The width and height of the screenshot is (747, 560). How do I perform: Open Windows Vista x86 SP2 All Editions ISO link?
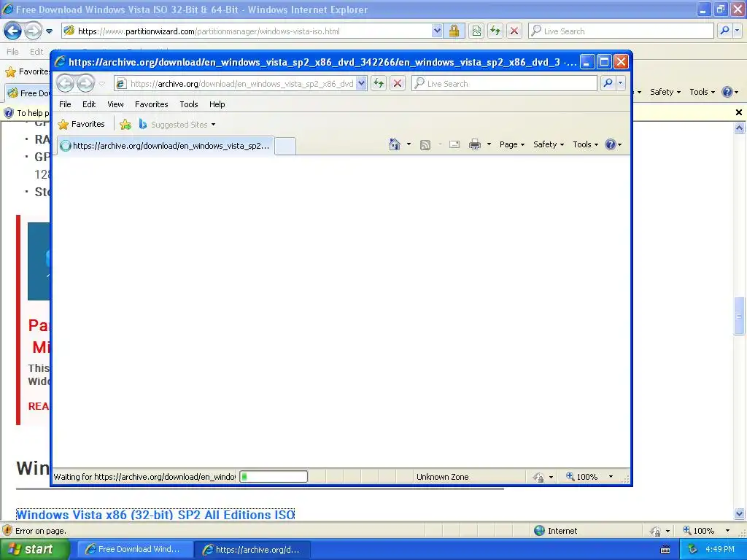[155, 515]
